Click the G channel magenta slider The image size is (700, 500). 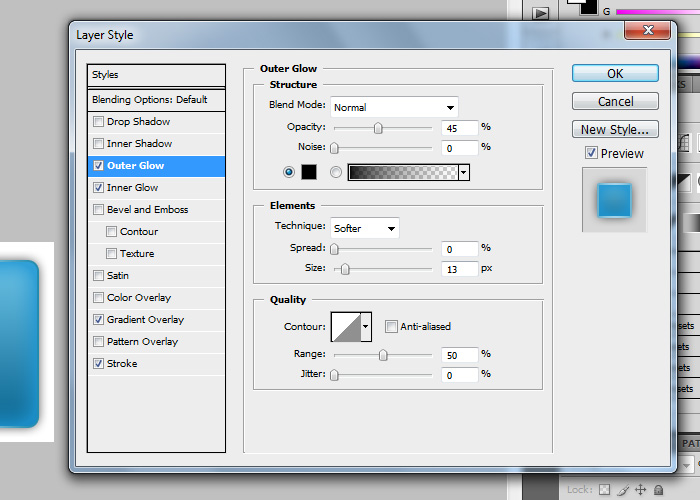pyautogui.click(x=658, y=12)
